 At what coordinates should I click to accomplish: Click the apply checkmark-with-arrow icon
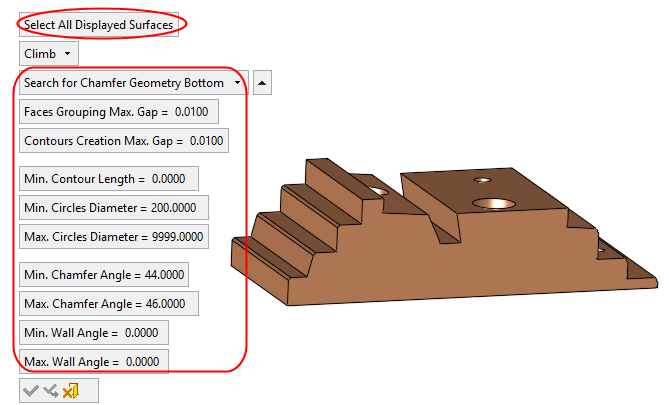(50, 391)
